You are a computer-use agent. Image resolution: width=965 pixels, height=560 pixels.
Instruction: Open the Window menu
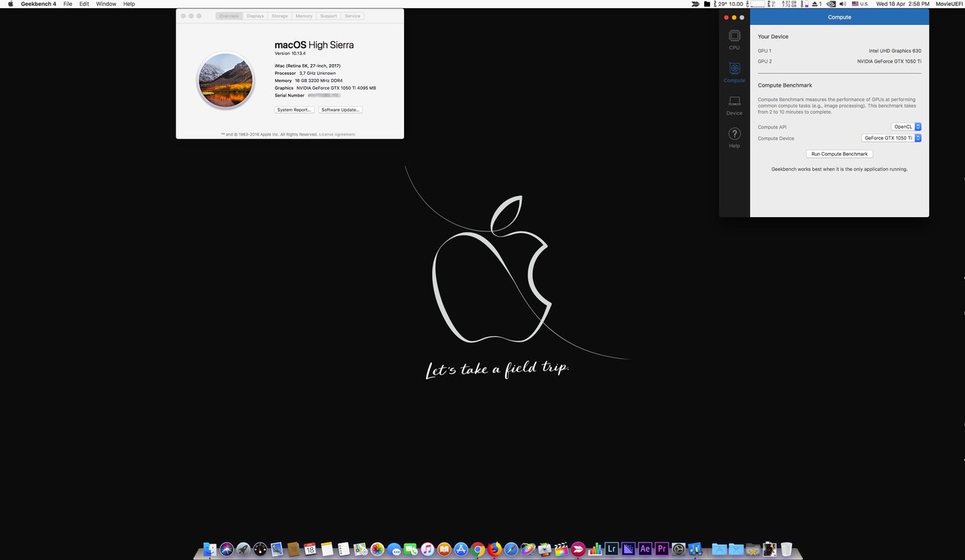[x=106, y=4]
